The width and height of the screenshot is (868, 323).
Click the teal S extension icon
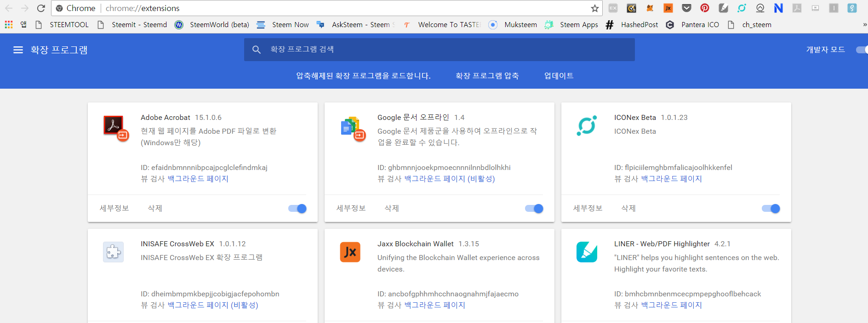[x=852, y=8]
